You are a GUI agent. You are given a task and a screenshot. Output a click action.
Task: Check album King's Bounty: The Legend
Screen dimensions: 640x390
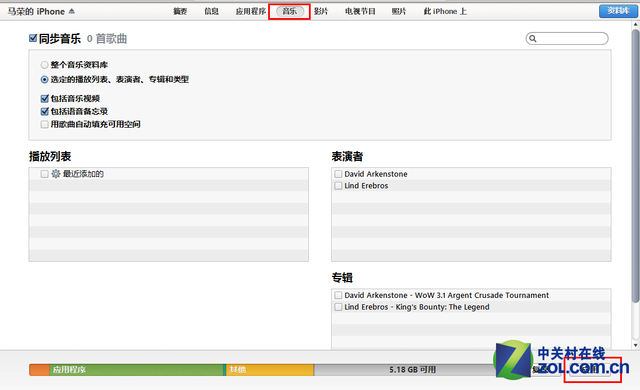(x=338, y=307)
